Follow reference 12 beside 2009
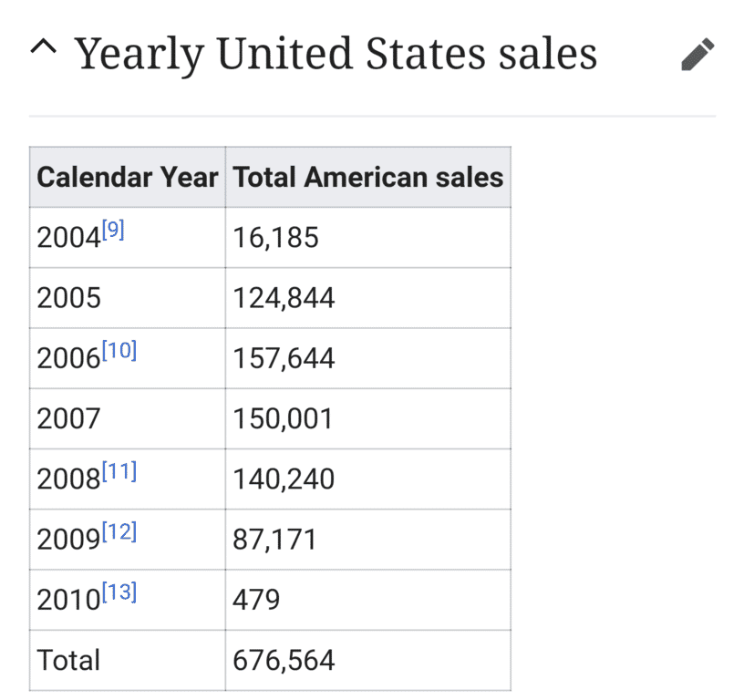The width and height of the screenshot is (744, 700). click(x=119, y=531)
